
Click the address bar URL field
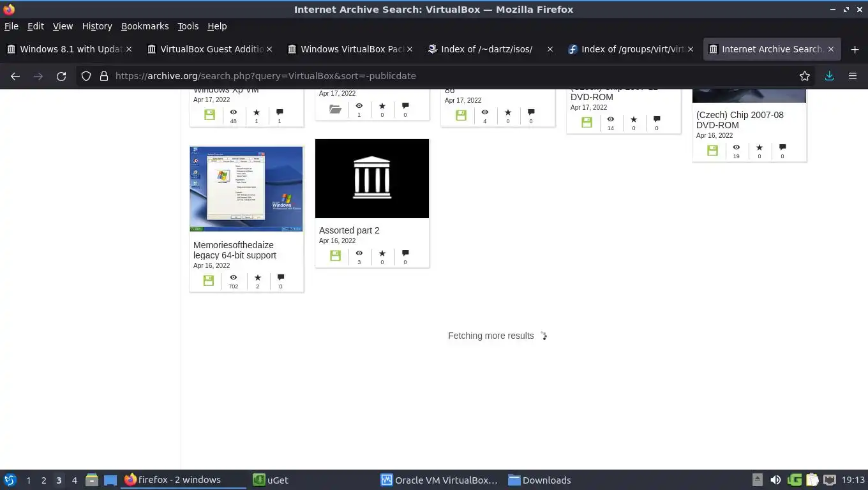(x=447, y=76)
